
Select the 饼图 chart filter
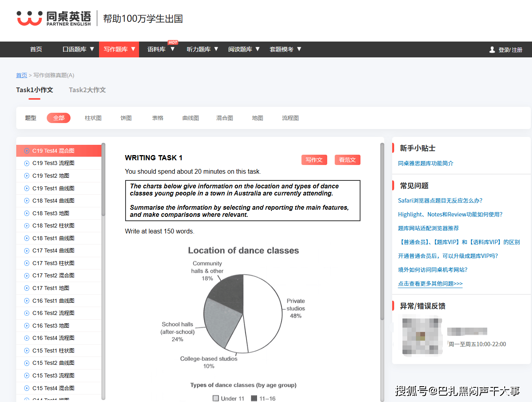(126, 118)
